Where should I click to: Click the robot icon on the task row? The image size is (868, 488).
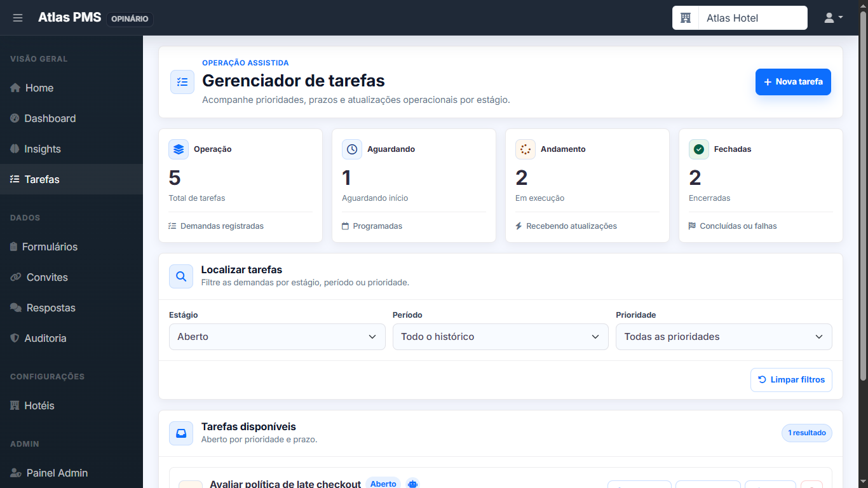pyautogui.click(x=413, y=484)
